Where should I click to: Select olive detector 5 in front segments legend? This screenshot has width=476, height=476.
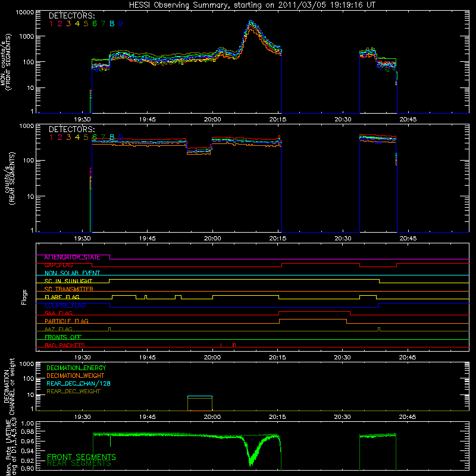tap(86, 24)
